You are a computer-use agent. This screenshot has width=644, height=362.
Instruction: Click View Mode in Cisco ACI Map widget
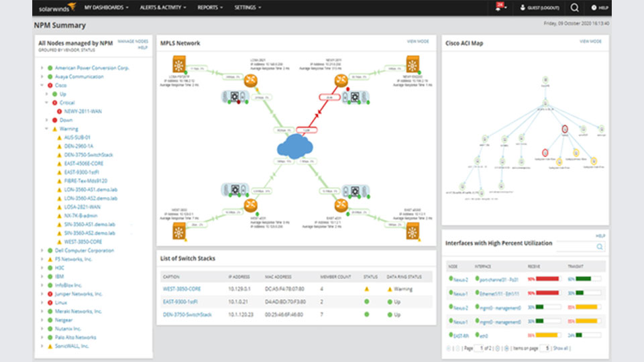click(590, 42)
